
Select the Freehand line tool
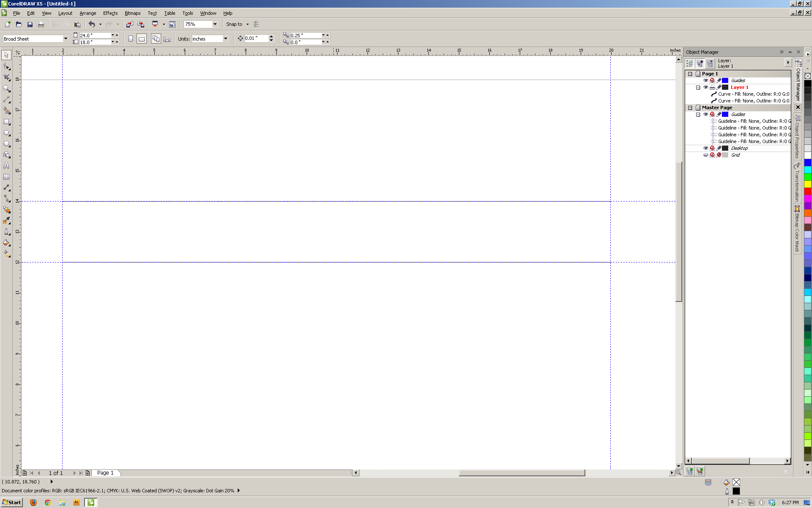[6, 99]
